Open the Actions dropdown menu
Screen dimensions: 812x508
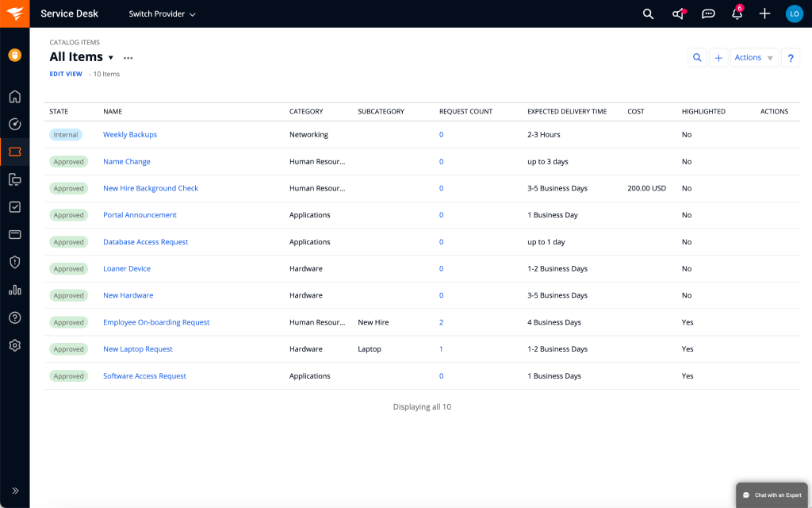[x=751, y=57]
